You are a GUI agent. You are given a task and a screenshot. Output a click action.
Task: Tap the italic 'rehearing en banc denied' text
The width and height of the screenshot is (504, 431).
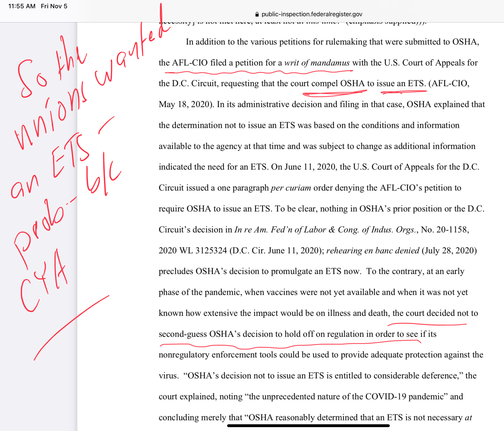373,251
